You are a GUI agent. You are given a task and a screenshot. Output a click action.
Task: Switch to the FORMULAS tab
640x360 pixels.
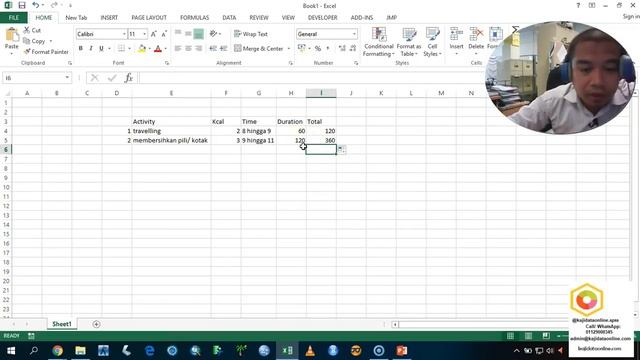194,18
